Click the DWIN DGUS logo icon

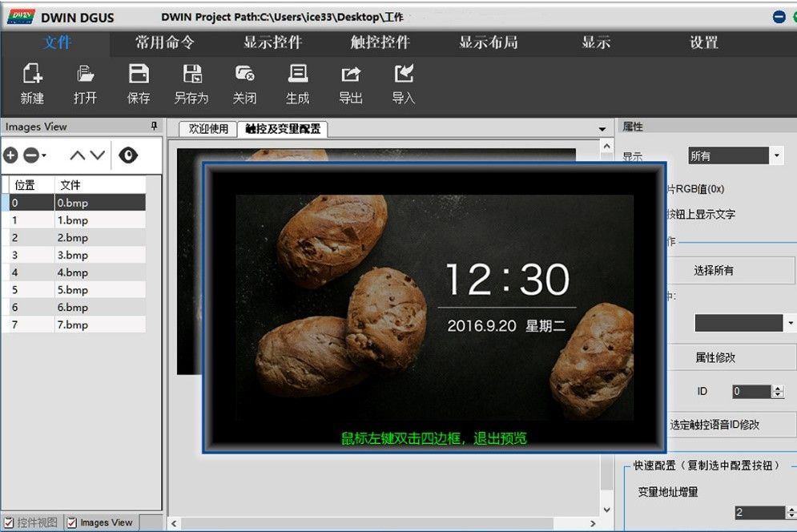[x=21, y=16]
